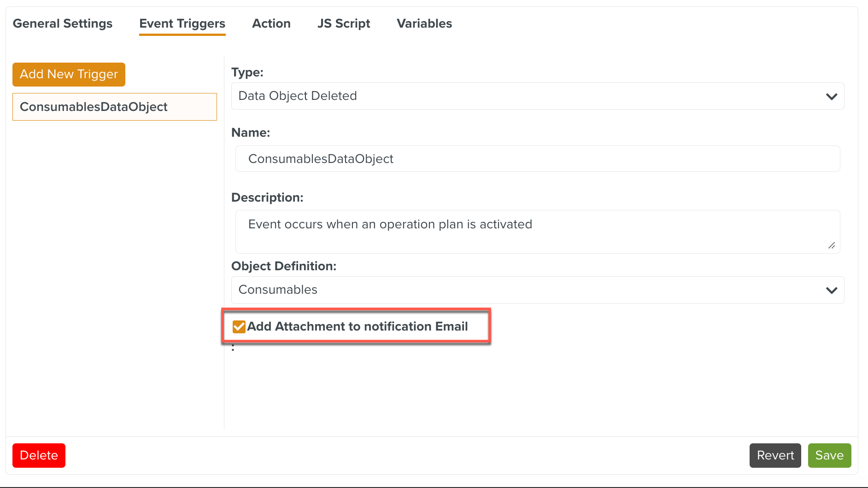868x488 pixels.
Task: Select the ConsumablesDataObject trigger in the list
Action: coord(114,107)
